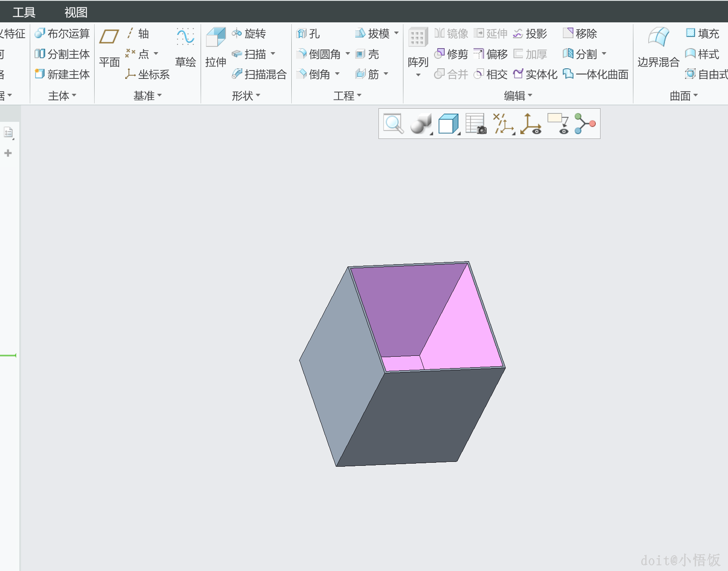The height and width of the screenshot is (571, 728).
Task: Switch to the 视图 tab
Action: coord(76,12)
